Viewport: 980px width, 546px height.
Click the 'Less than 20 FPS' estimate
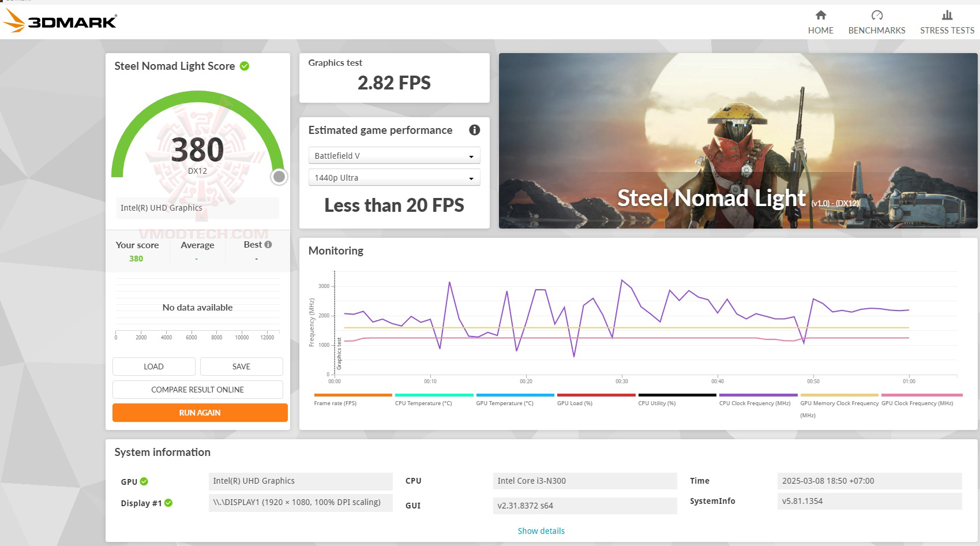click(394, 205)
